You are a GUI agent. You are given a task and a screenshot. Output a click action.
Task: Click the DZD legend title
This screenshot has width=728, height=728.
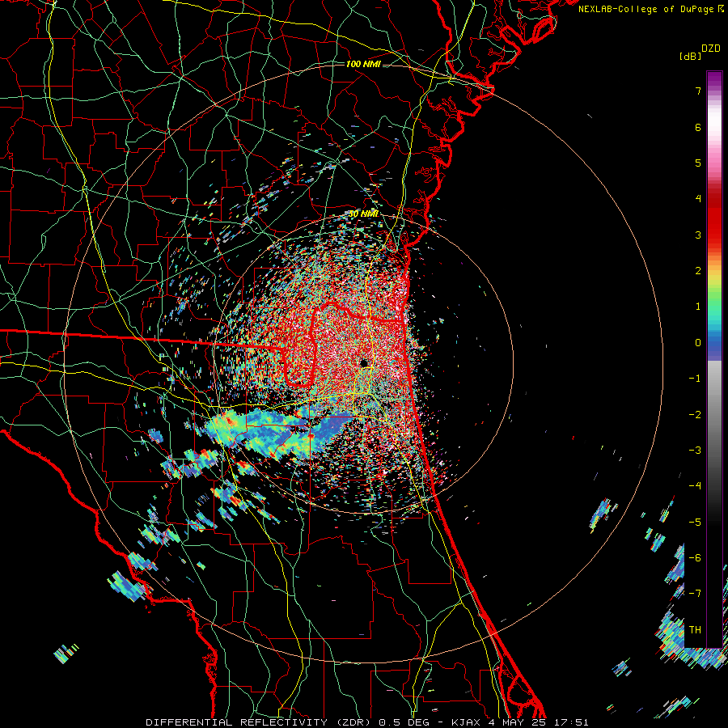(711, 49)
